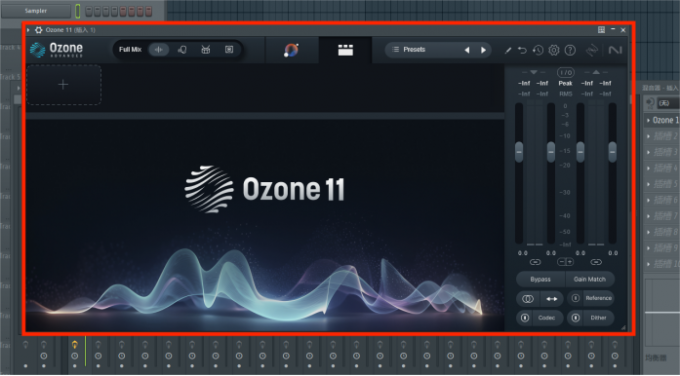Load the previous preset with left arrow

(x=467, y=50)
